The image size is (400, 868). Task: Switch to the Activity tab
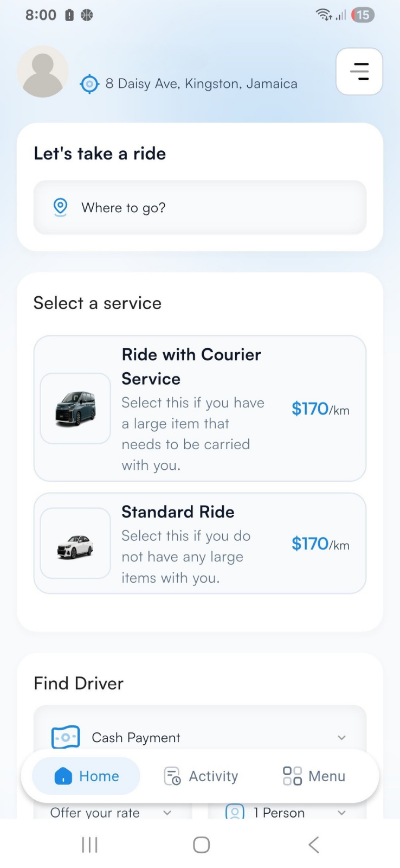[201, 776]
